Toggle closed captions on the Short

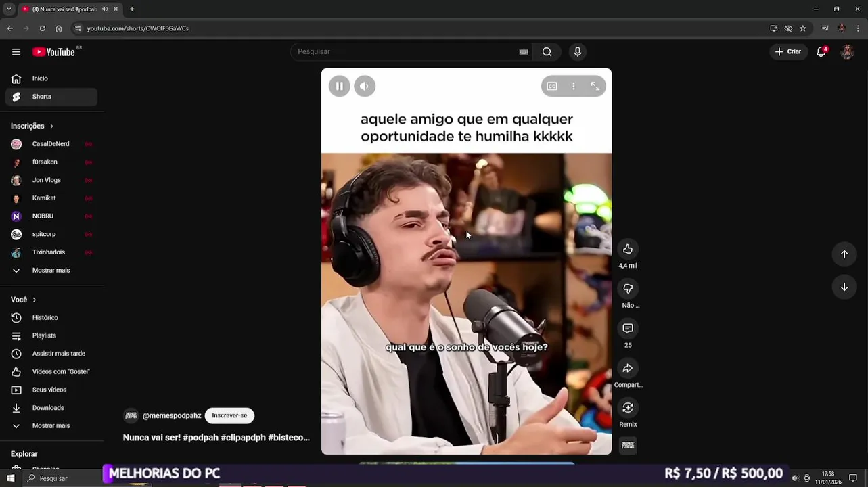pos(552,86)
